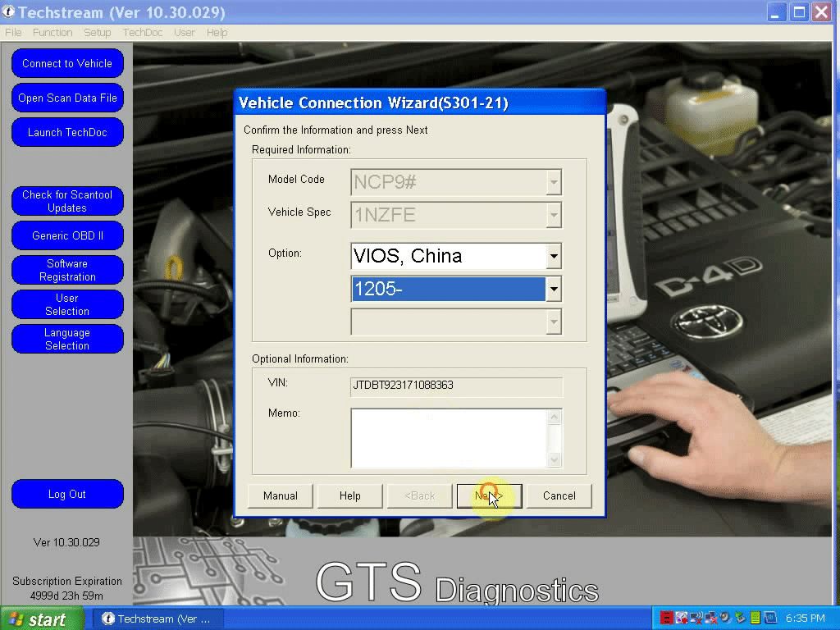Click the red tray icon
Viewport: 840px width, 630px height.
(x=666, y=618)
